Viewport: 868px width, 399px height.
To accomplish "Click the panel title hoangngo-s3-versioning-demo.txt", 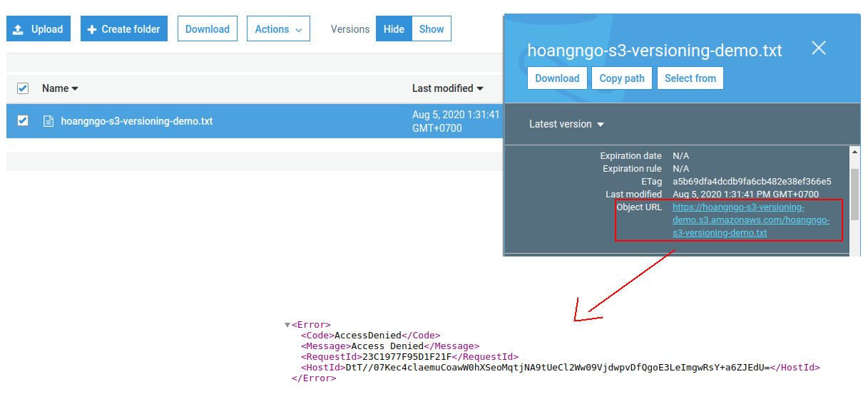I will click(654, 51).
